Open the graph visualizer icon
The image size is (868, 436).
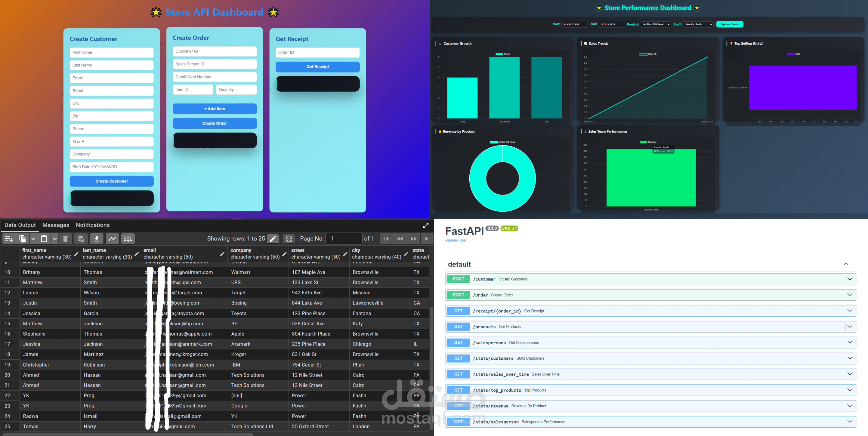tap(112, 239)
